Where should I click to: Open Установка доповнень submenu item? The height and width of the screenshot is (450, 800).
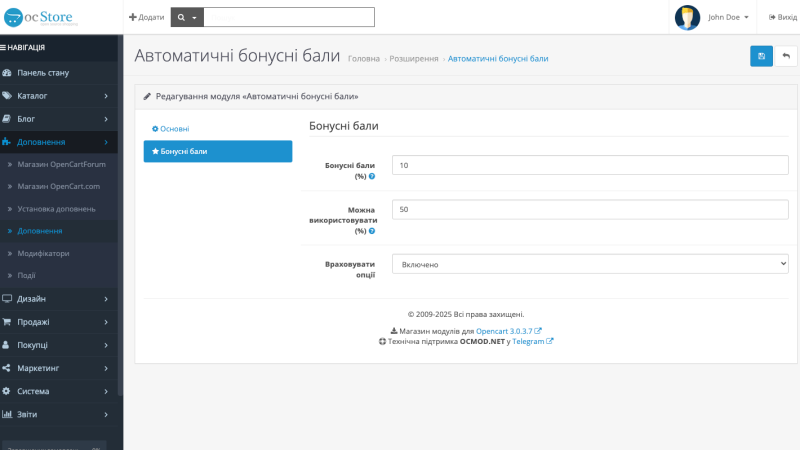[x=59, y=209]
